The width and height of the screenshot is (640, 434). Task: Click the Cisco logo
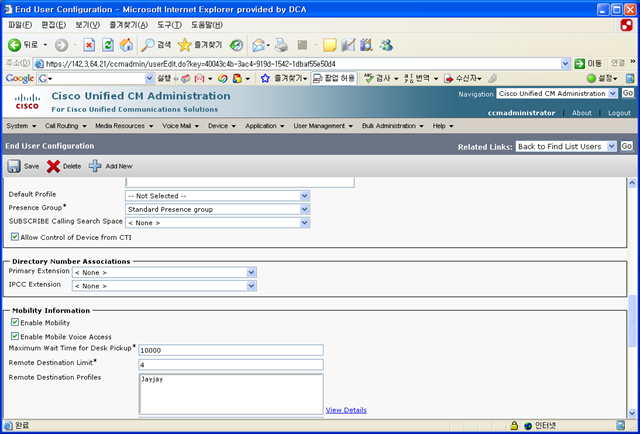pos(27,102)
